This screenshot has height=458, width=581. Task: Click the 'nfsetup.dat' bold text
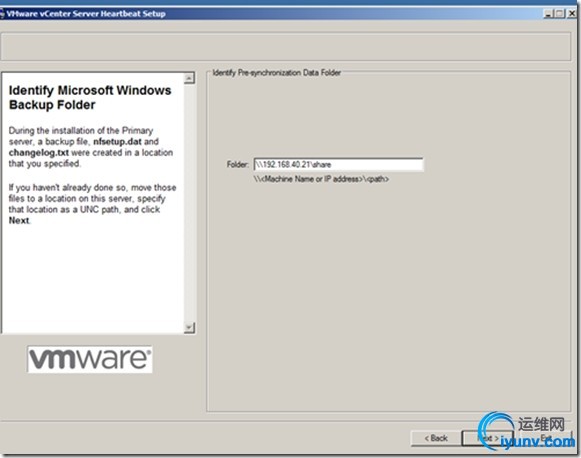tap(117, 142)
